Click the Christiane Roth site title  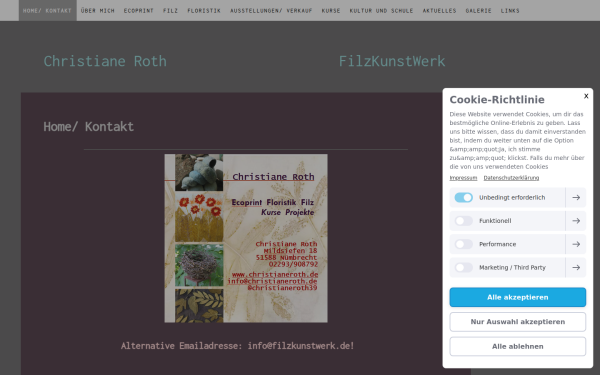pyautogui.click(x=105, y=61)
